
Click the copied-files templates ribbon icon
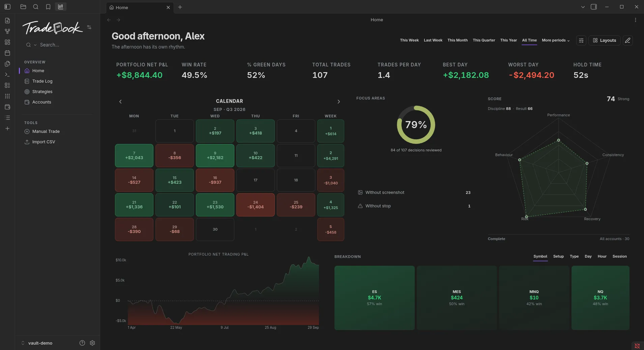click(7, 64)
